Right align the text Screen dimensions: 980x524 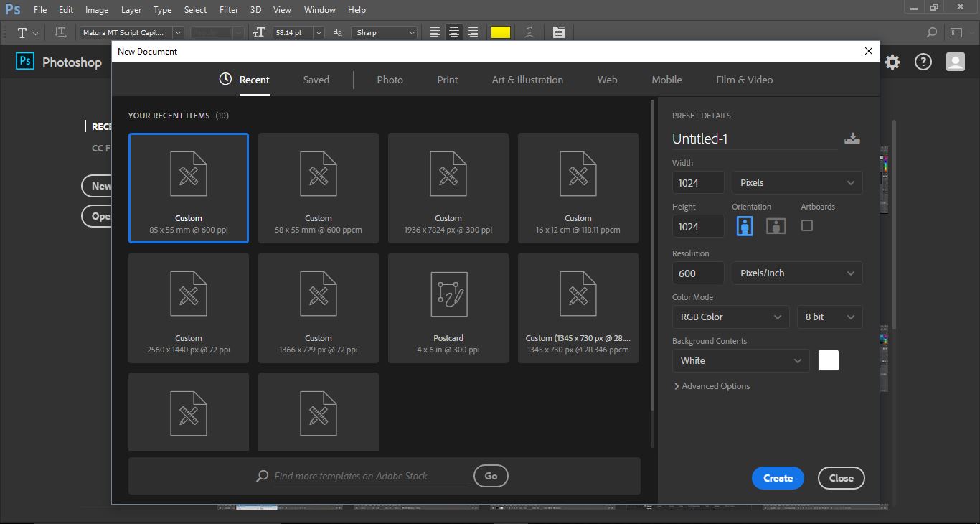(x=473, y=32)
